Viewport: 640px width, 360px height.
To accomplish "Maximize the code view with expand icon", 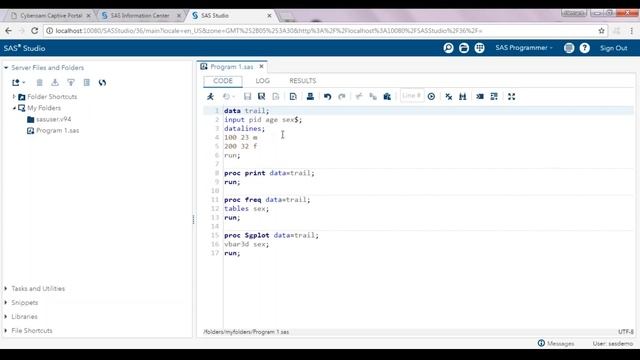I will click(511, 97).
